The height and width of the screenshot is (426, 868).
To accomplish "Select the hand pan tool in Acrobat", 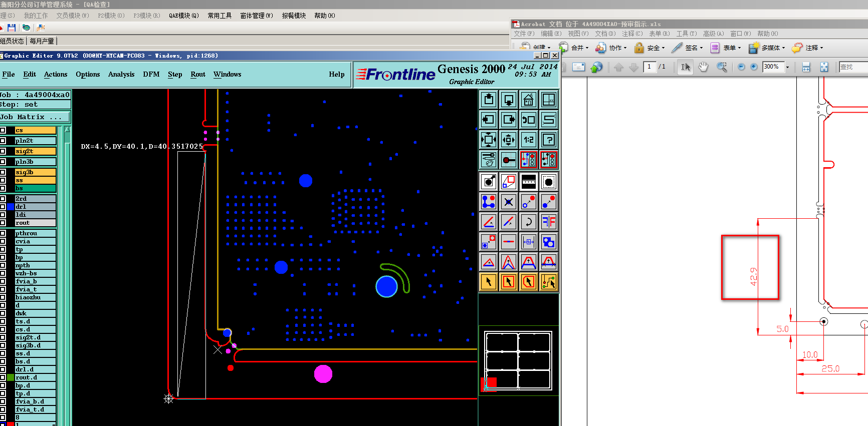I will coord(703,67).
